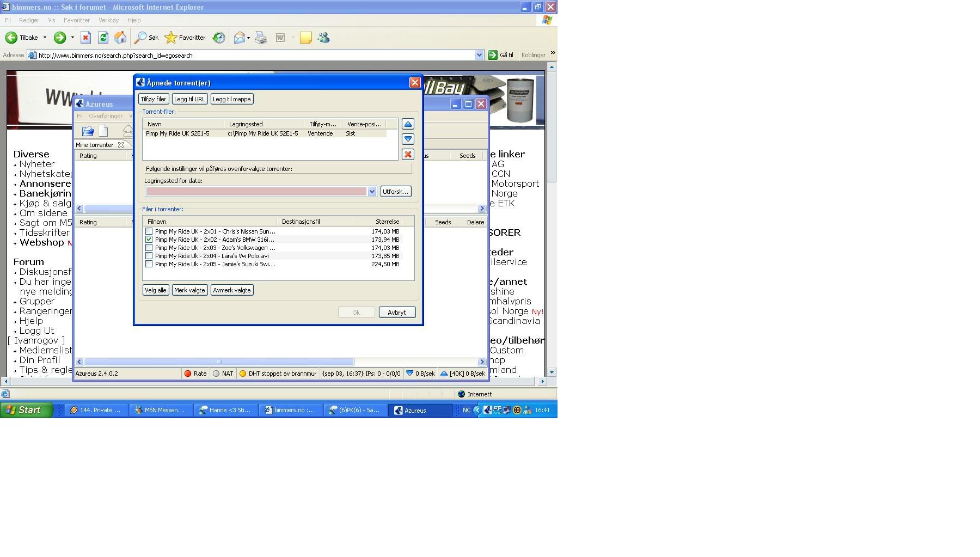This screenshot has height=557, width=980.
Task: Open Forward button history dropdown arrow
Action: [72, 38]
